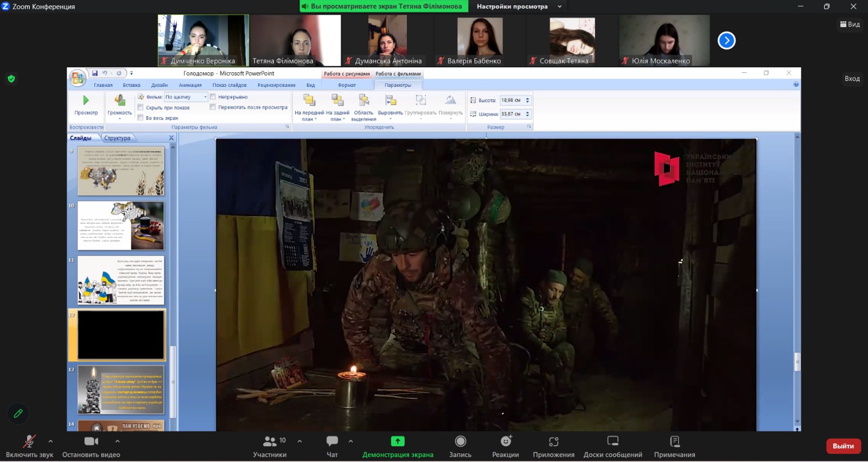Viewport: 868px width, 462px height.
Task: Enable Скрыть при показе checkbox
Action: (141, 107)
